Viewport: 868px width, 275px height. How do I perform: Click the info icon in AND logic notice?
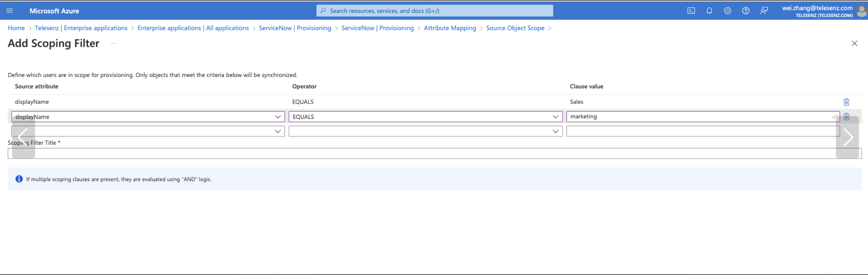coord(19,179)
